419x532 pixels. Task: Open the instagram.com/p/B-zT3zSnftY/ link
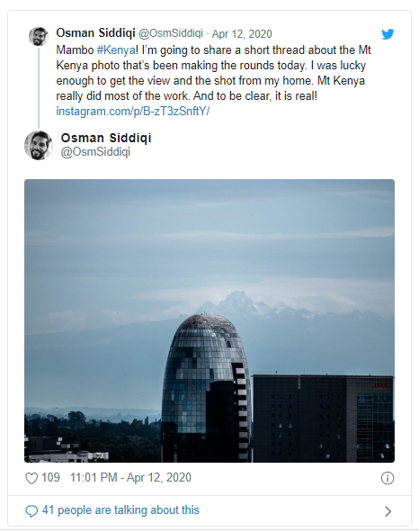pos(133,112)
